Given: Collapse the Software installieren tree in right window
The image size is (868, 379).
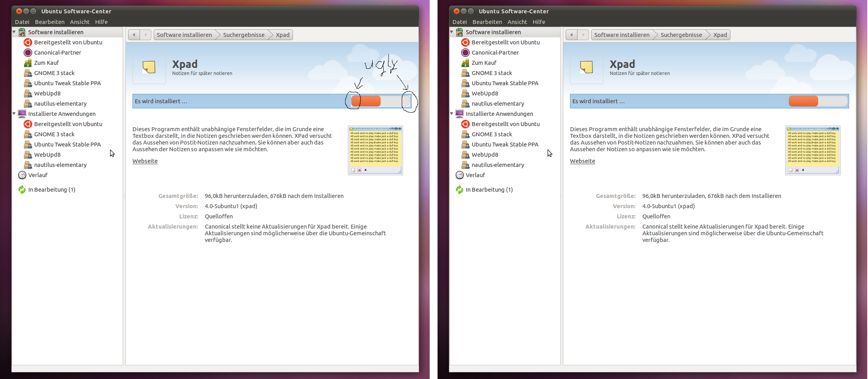Looking at the screenshot, I should pyautogui.click(x=452, y=32).
